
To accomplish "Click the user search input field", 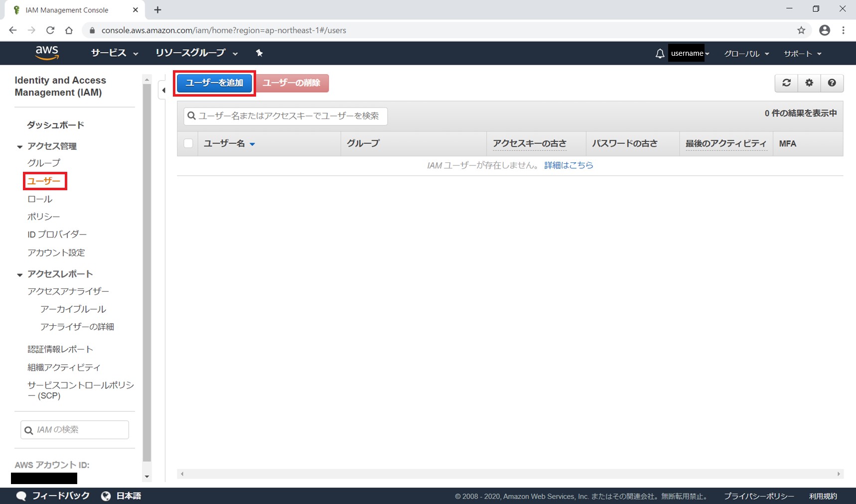I will point(285,116).
